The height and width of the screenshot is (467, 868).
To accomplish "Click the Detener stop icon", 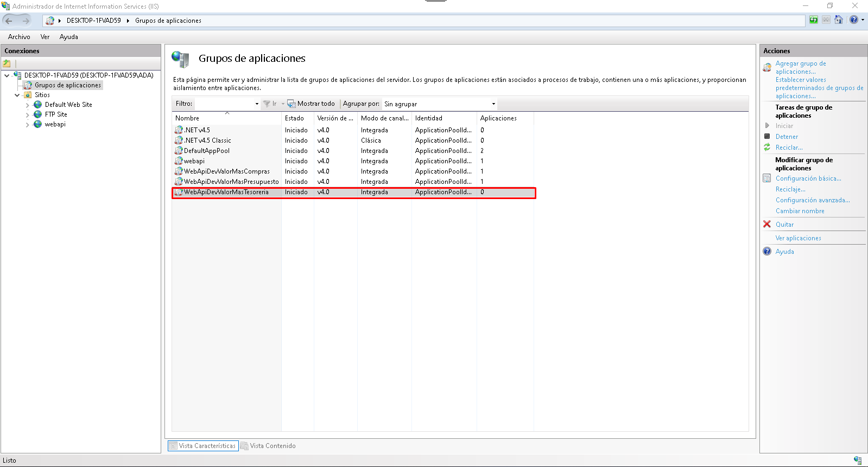I will coord(767,137).
